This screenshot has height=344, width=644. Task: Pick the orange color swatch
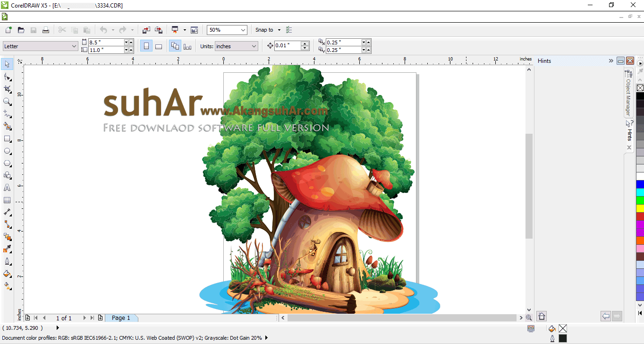(640, 241)
